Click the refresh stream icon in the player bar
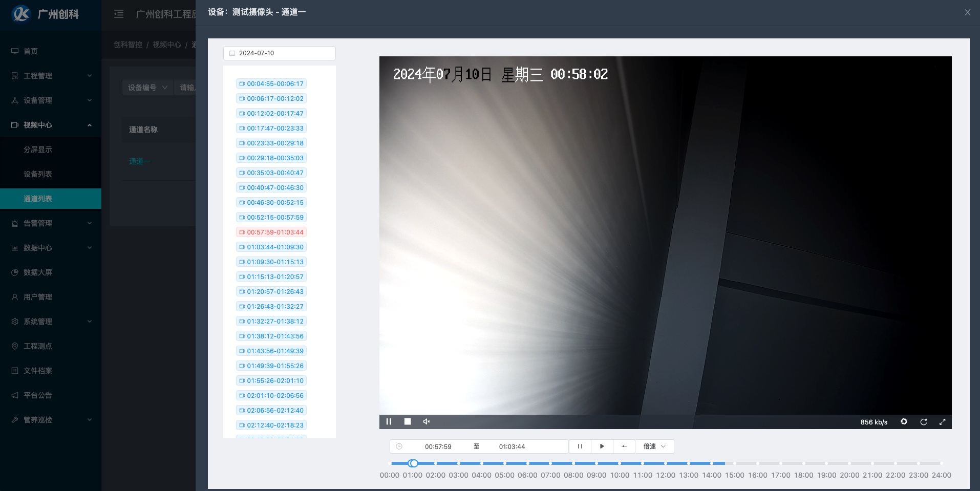The height and width of the screenshot is (491, 980). 923,421
